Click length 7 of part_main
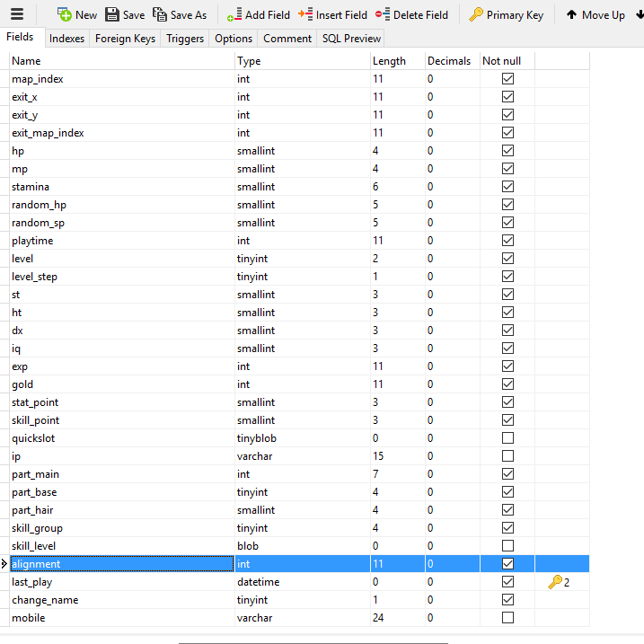Image resolution: width=644 pixels, height=644 pixels. coord(375,474)
